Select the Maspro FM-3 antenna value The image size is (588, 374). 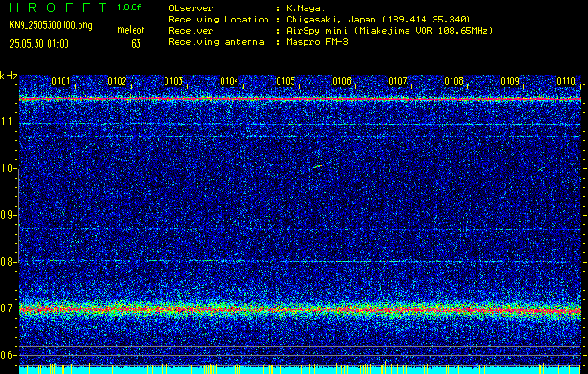tap(317, 42)
